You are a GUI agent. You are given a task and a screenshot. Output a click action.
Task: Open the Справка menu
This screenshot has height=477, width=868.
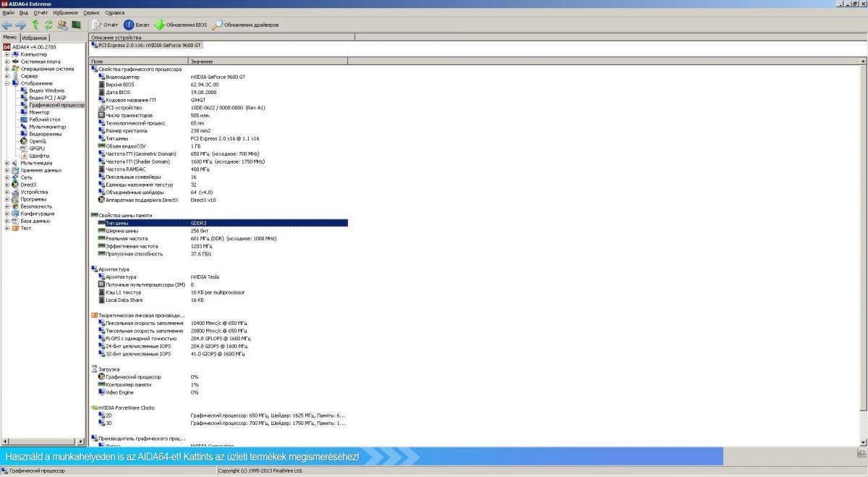(x=114, y=12)
